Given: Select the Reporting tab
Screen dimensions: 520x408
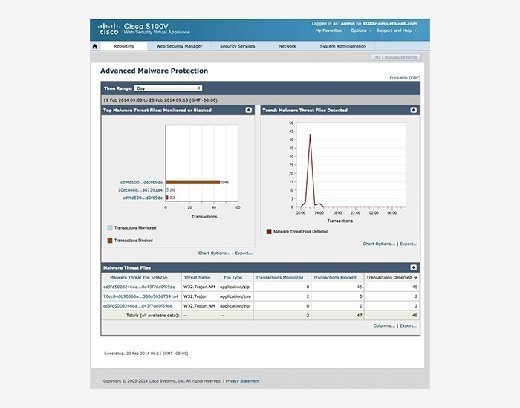Looking at the screenshot, I should (124, 46).
